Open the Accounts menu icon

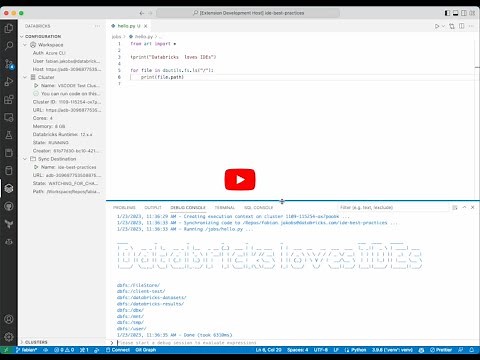[9, 319]
